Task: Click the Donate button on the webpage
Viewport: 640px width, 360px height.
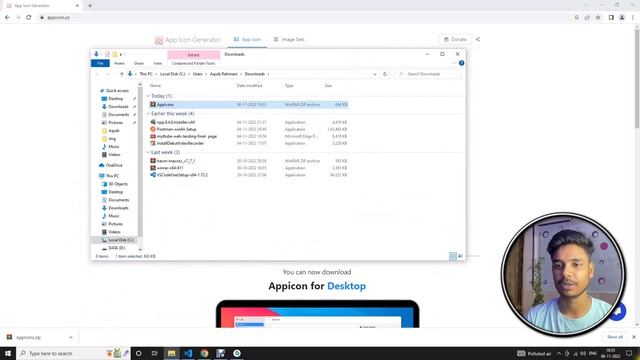Action: [x=455, y=40]
